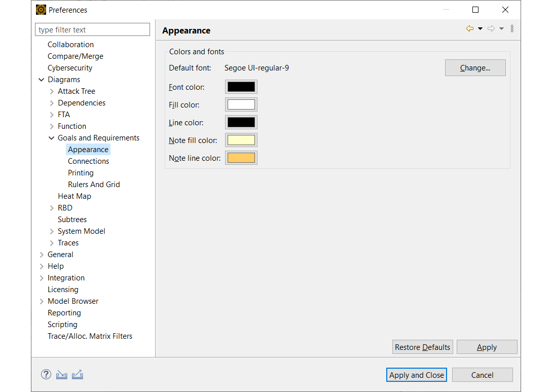This screenshot has width=552, height=392.
Task: Select the Heat Map tree item
Action: point(74,196)
